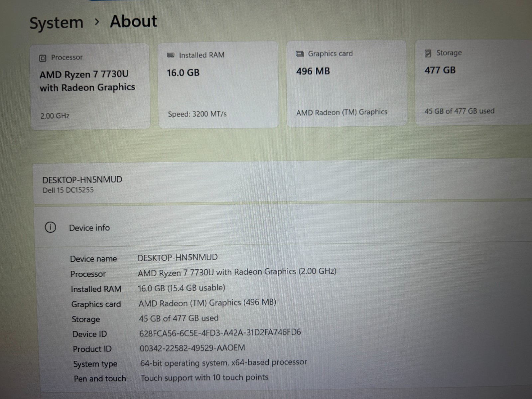Open the Storage summary card

tap(473, 82)
